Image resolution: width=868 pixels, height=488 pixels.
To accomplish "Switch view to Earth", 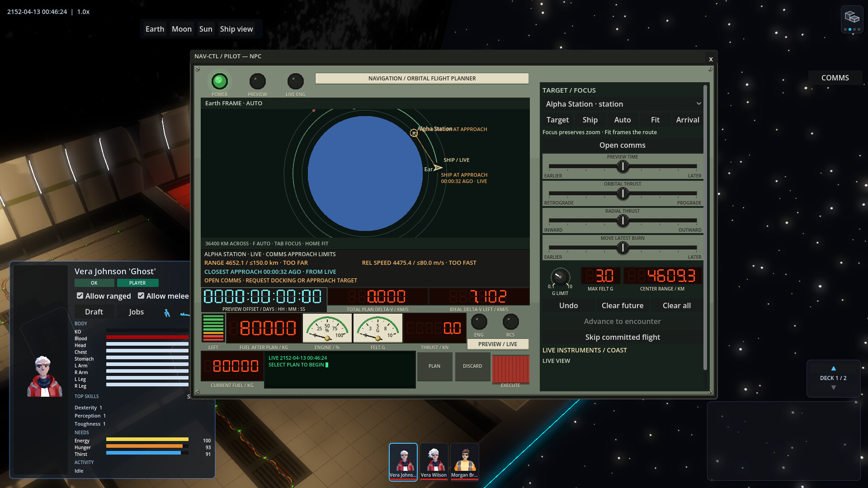I will [x=155, y=29].
